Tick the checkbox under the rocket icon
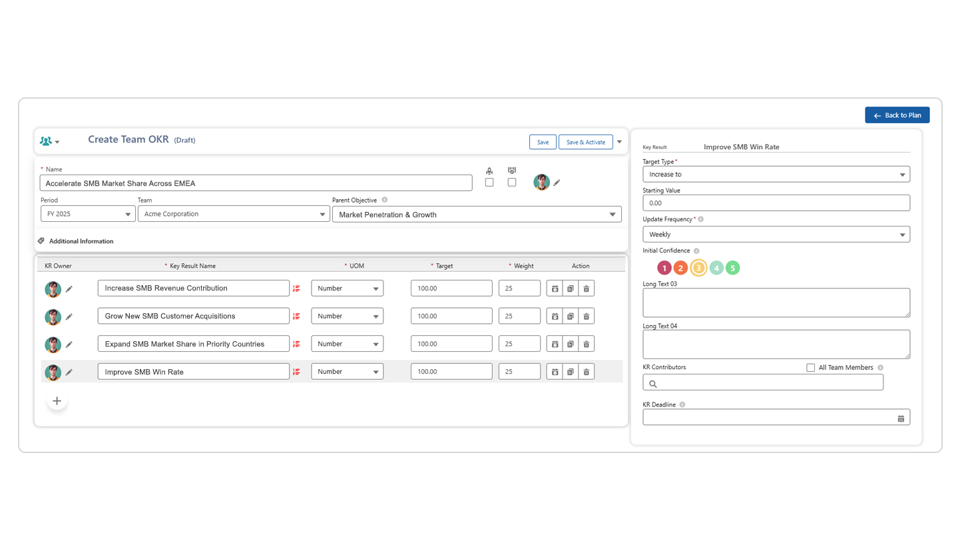This screenshot has height=533, width=980. pos(489,183)
